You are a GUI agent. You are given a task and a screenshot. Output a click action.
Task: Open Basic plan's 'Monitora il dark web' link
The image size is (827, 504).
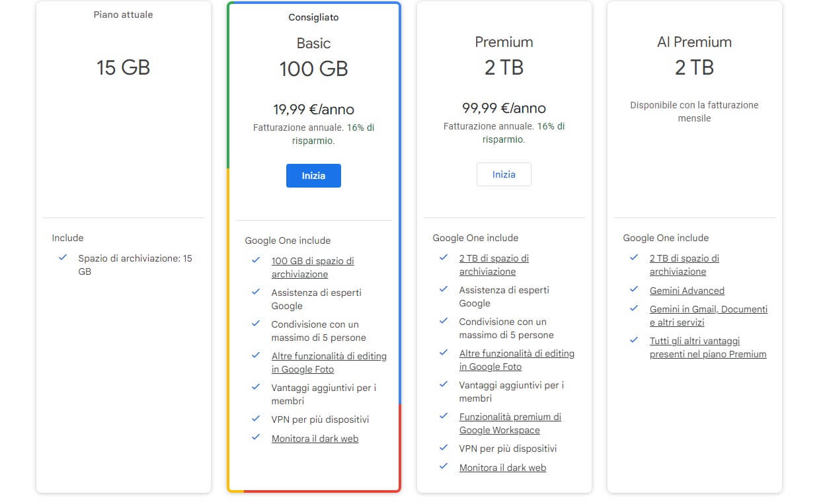tap(315, 439)
